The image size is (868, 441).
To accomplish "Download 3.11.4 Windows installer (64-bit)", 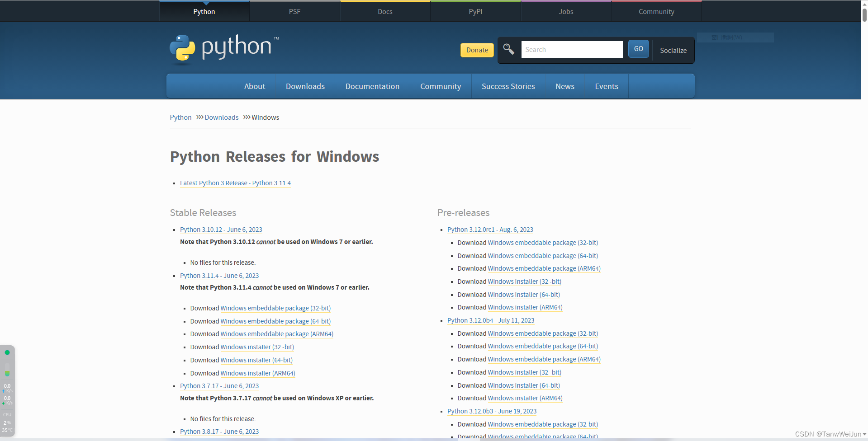I will click(x=256, y=360).
